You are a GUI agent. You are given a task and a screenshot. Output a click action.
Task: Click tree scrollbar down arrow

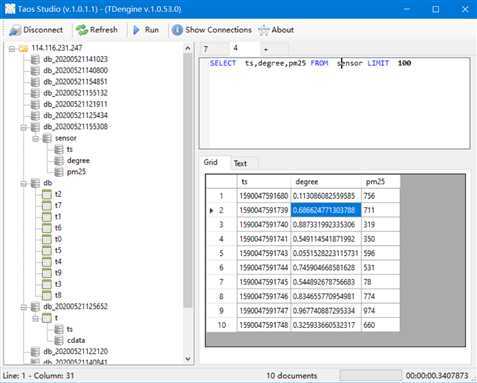pos(188,359)
